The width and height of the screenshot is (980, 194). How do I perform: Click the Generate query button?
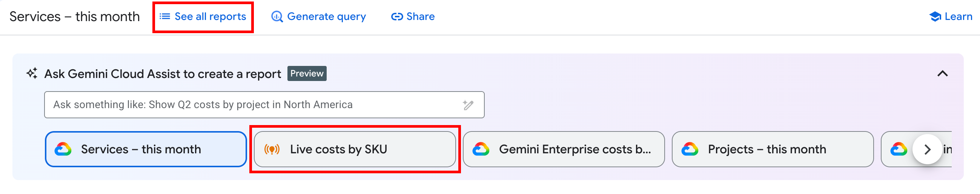pos(318,17)
